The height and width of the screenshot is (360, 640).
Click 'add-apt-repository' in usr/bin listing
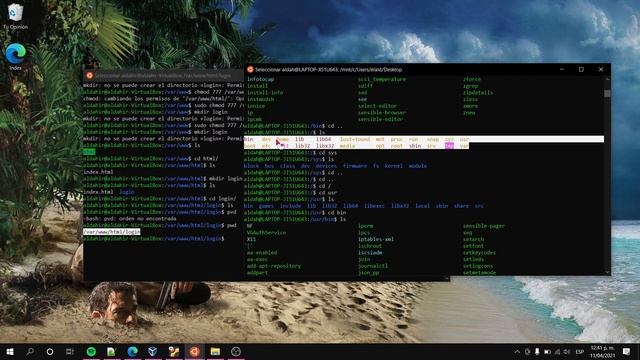[x=273, y=266]
